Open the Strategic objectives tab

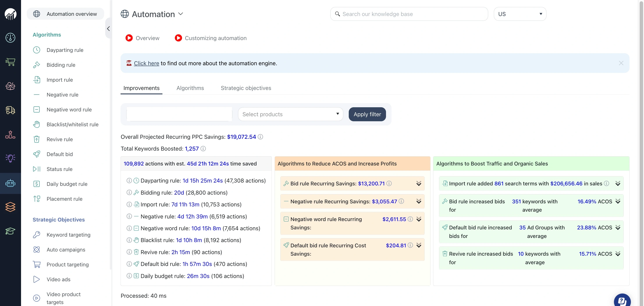coord(246,88)
